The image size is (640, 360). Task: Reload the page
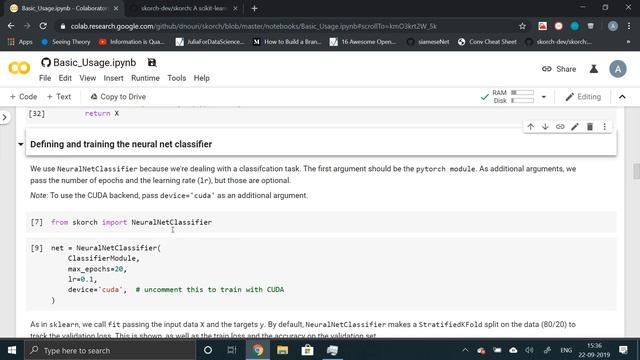[x=43, y=26]
